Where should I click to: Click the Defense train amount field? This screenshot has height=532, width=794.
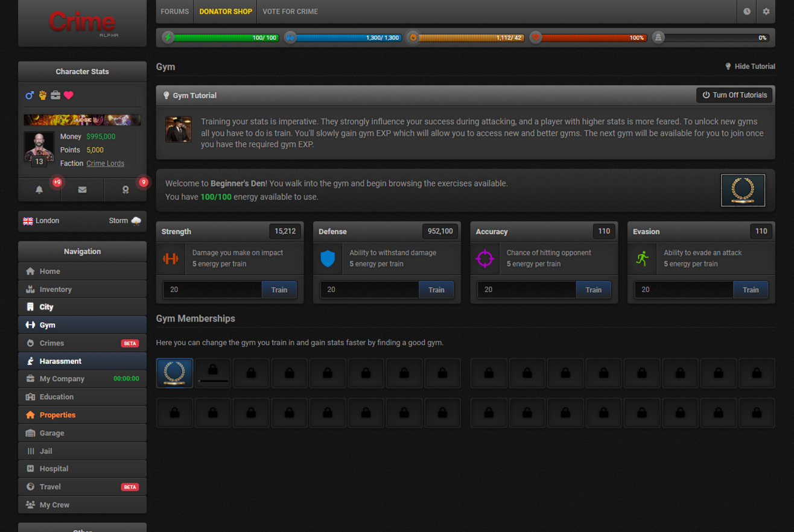click(x=369, y=290)
